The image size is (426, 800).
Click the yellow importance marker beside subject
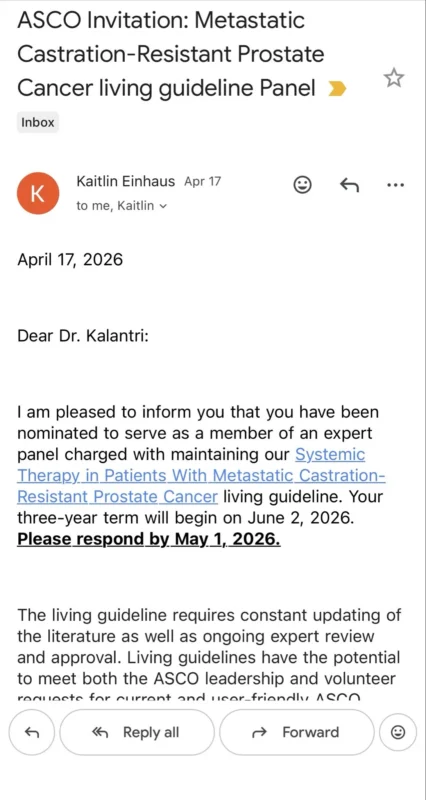pos(337,90)
